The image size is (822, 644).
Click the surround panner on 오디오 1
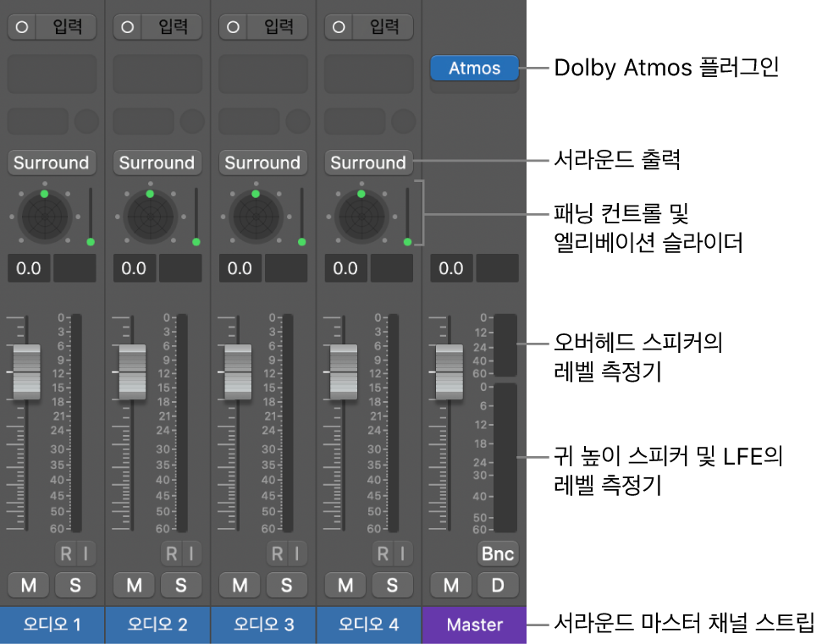45,216
